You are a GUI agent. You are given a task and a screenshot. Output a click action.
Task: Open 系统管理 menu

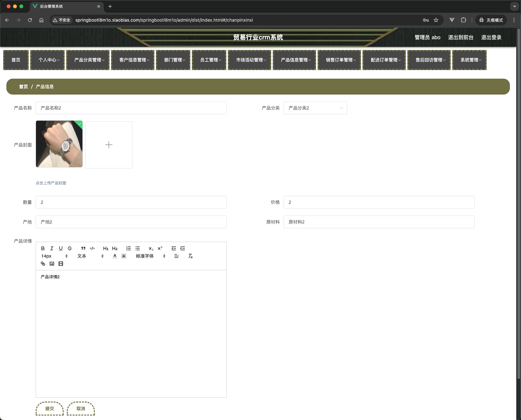click(x=469, y=60)
